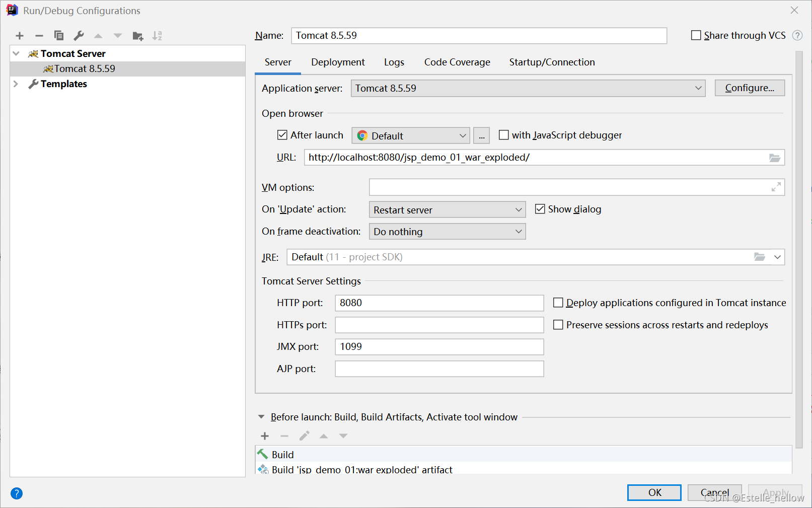The image size is (812, 508).
Task: Sort configurations alphabetically with the a-z icon
Action: [157, 36]
